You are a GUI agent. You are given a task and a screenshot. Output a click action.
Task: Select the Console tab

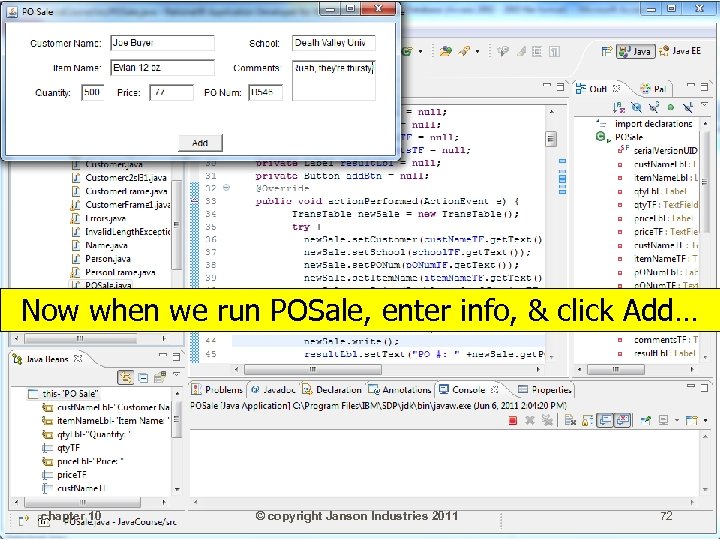point(468,389)
